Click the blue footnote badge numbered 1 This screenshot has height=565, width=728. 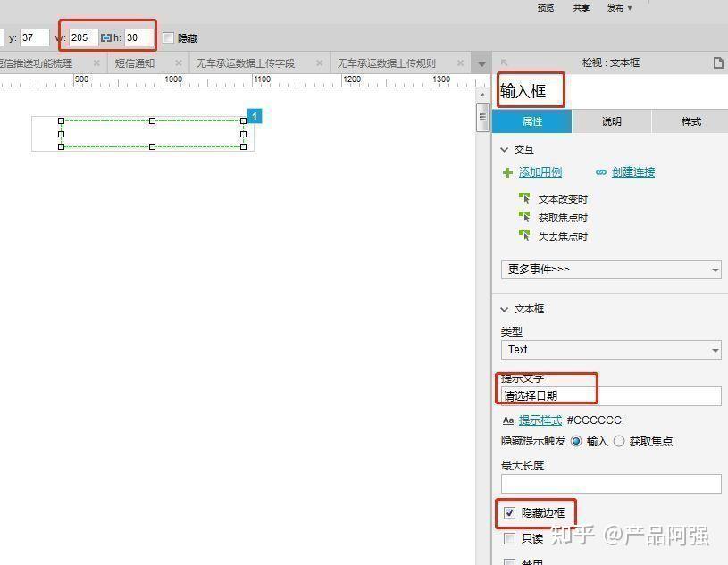255,116
